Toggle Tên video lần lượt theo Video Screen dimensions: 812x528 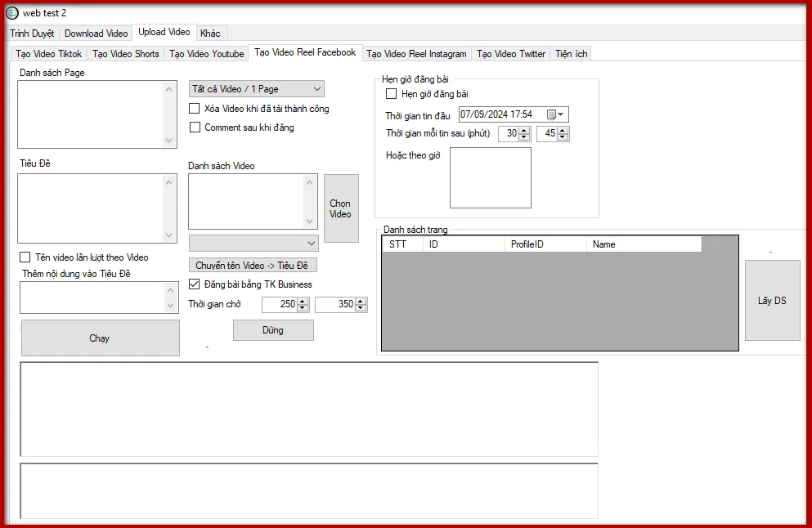(25, 257)
